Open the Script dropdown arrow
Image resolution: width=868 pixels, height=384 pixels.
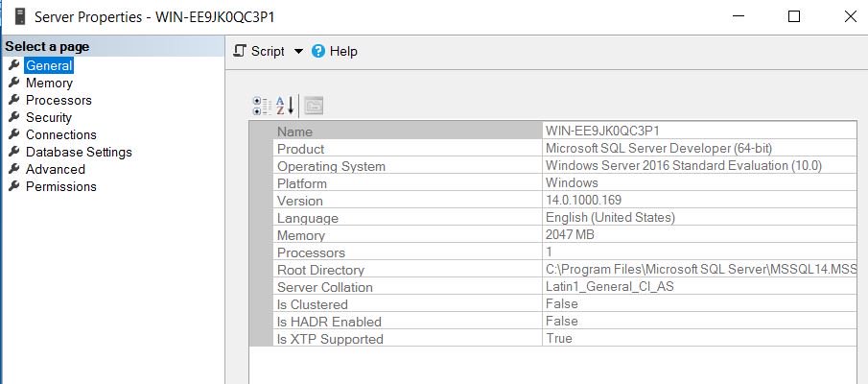tap(298, 51)
